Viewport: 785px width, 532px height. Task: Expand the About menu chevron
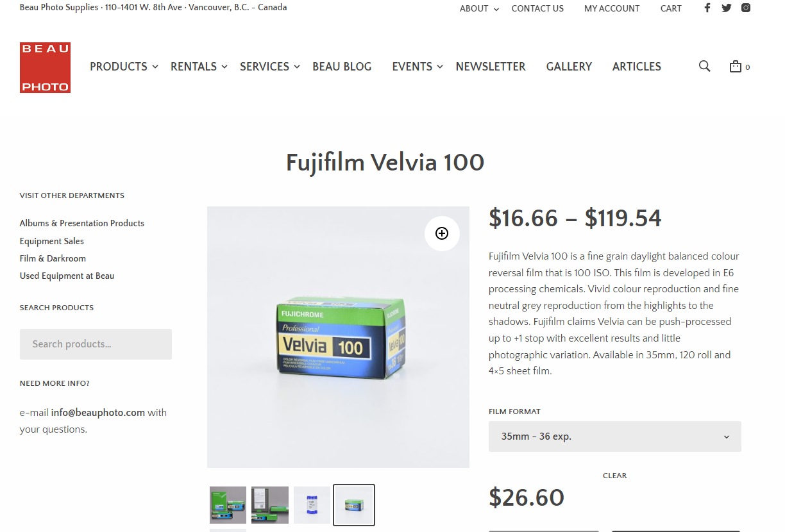496,9
